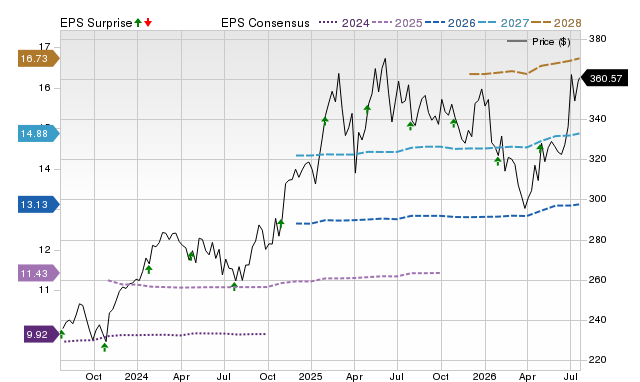This screenshot has height=382, width=640.
Task: Click the surprise arrow just after the 2024 axis label
Action: click(149, 269)
